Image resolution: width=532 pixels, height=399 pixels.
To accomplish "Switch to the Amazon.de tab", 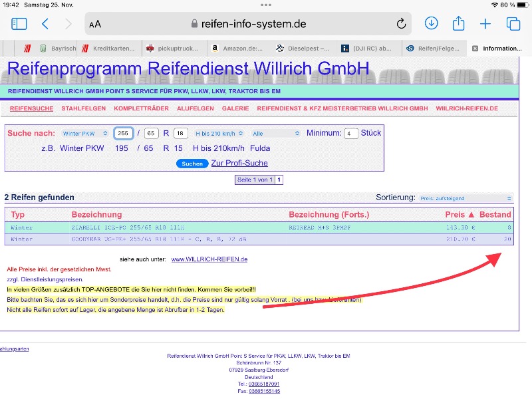I will point(237,49).
